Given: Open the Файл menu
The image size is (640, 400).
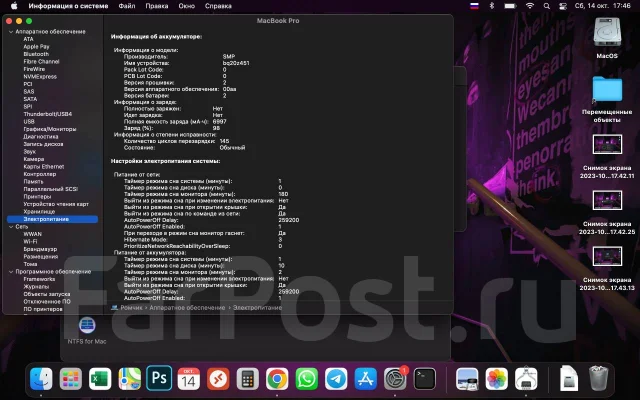Looking at the screenshot, I should coord(127,6).
